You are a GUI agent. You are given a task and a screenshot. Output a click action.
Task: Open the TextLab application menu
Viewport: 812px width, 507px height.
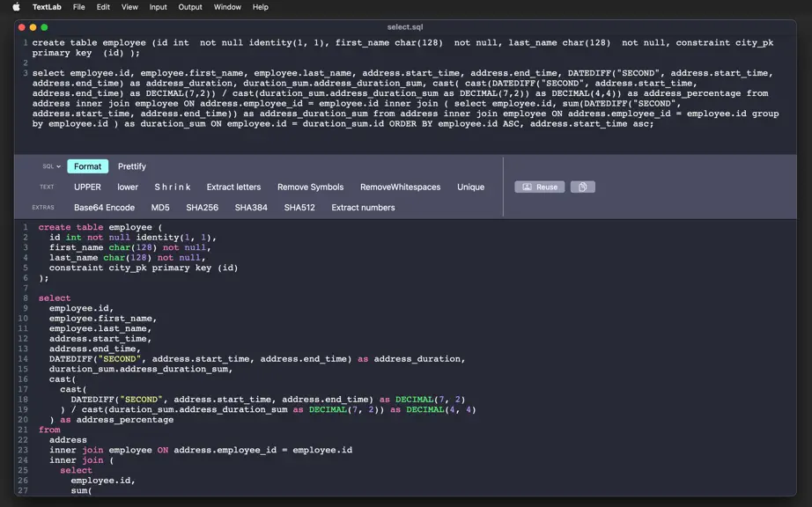point(47,7)
